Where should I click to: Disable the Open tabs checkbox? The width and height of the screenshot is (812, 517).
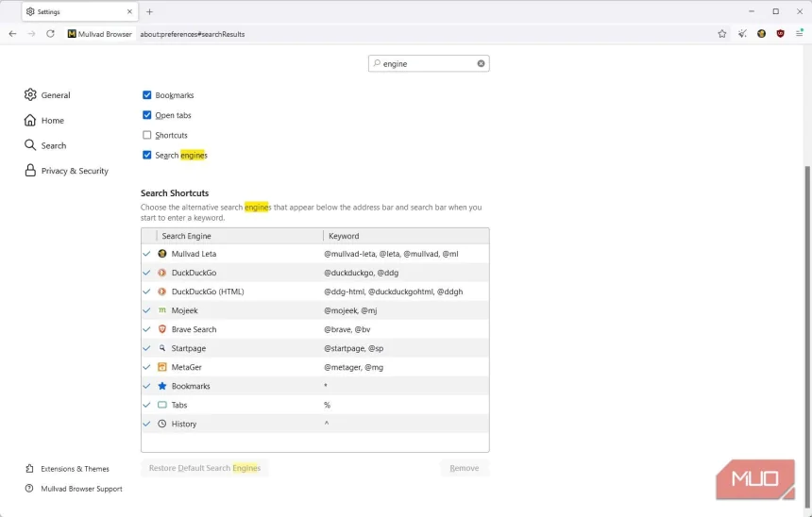[x=147, y=115]
